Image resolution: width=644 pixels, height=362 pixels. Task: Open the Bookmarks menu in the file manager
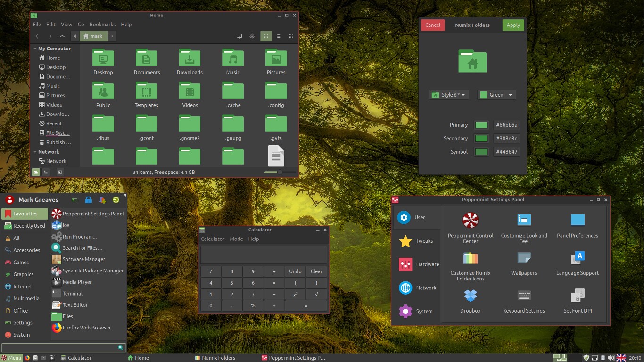coord(102,24)
